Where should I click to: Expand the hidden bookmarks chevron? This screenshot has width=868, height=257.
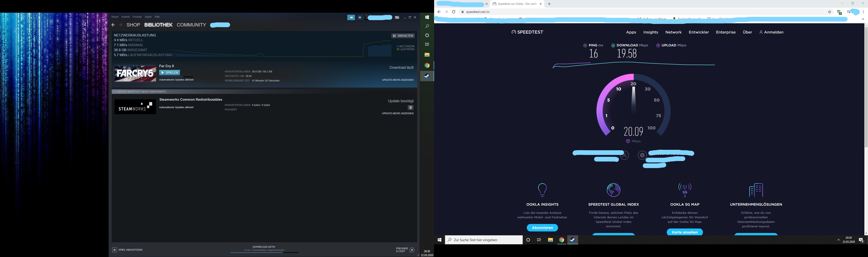[x=863, y=19]
